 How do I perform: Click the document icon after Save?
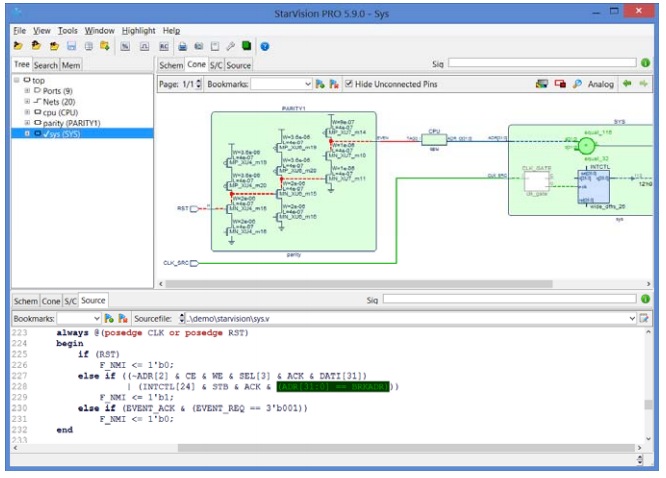[88, 46]
